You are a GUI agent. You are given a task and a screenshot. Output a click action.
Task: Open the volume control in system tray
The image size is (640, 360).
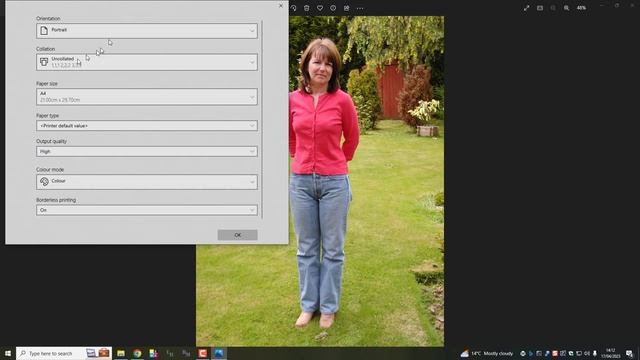pyautogui.click(x=587, y=353)
